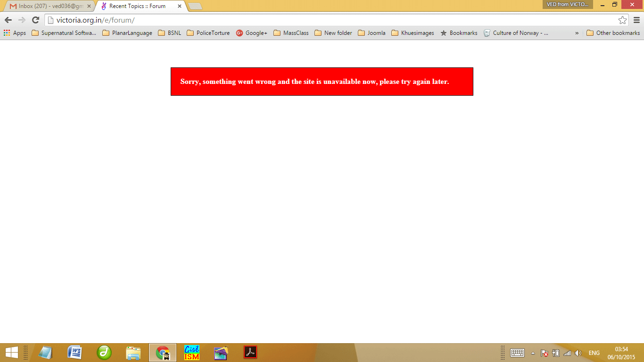Open the picture app taskbar icon
This screenshot has width=644, height=362.
(x=221, y=352)
